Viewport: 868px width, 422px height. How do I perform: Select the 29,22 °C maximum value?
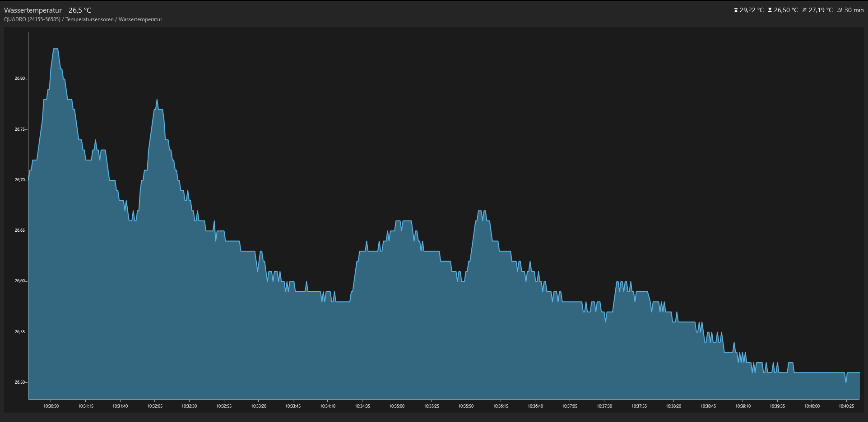[x=752, y=10]
